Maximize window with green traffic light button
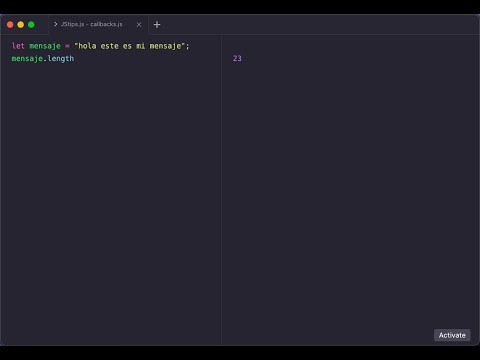Viewport: 480px width, 360px height. (31, 25)
